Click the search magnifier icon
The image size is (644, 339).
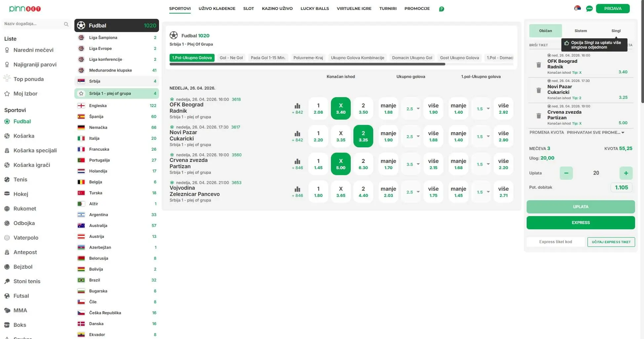66,24
